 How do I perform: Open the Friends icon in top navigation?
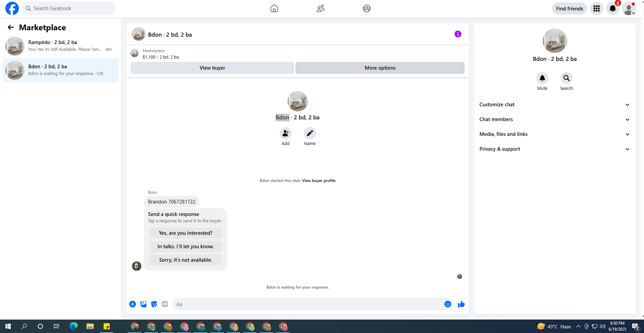(x=321, y=8)
